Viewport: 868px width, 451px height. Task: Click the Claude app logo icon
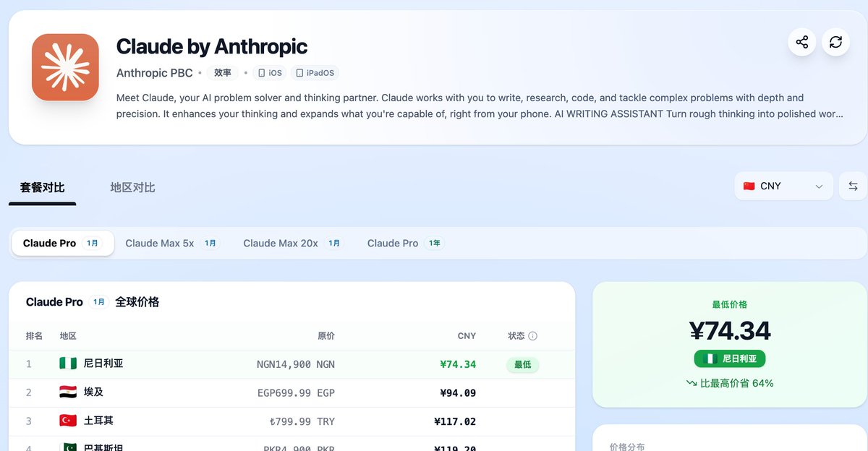(x=65, y=67)
